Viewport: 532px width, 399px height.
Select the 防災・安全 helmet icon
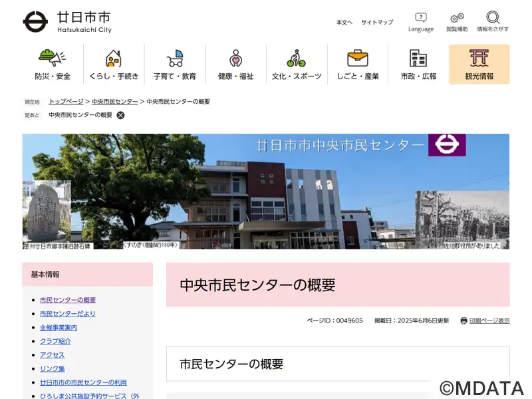[53, 58]
